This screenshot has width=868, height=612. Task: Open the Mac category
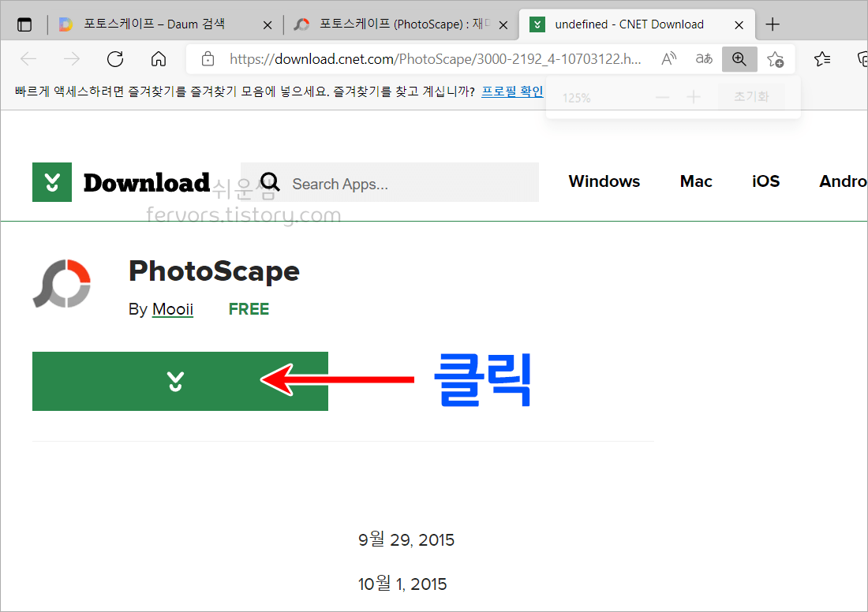click(x=696, y=181)
